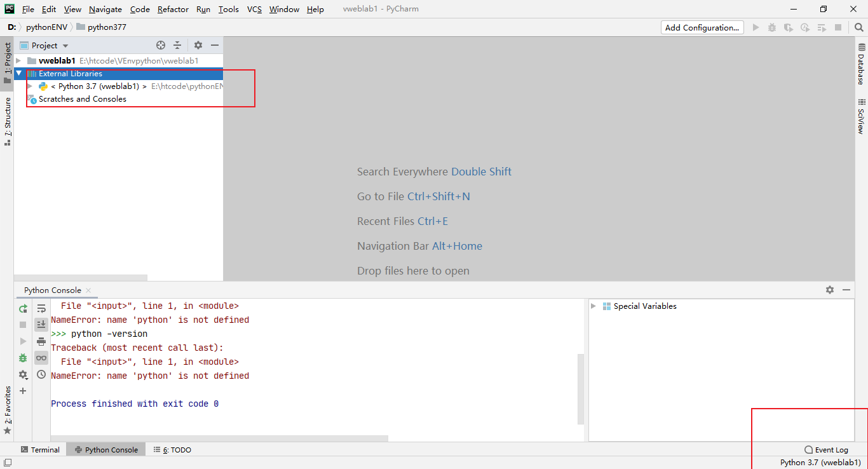The height and width of the screenshot is (469, 868).
Task: Toggle the 1: Project side tab
Action: click(7, 62)
